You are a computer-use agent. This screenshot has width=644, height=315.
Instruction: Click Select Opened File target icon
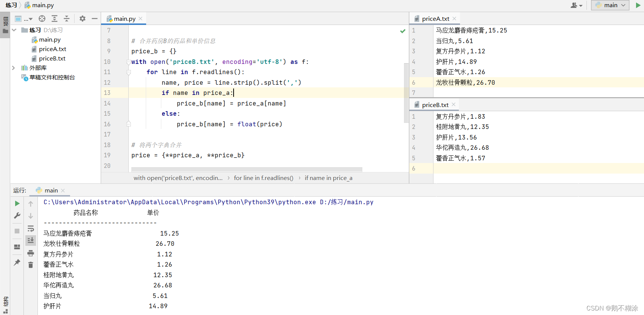click(x=42, y=19)
